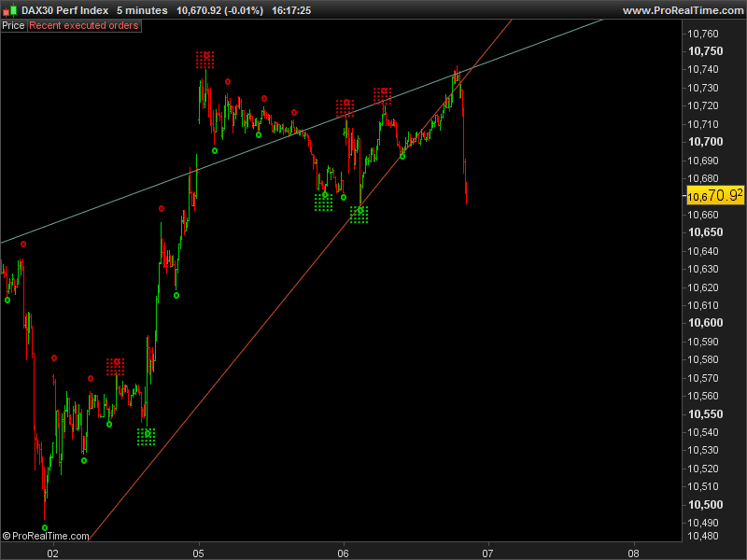Click the date label 05 on the time axis
This screenshot has height=560, width=747.
(x=198, y=553)
